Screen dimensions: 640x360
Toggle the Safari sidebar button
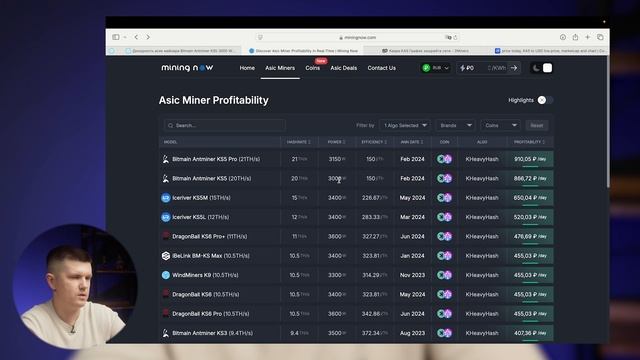coord(116,37)
